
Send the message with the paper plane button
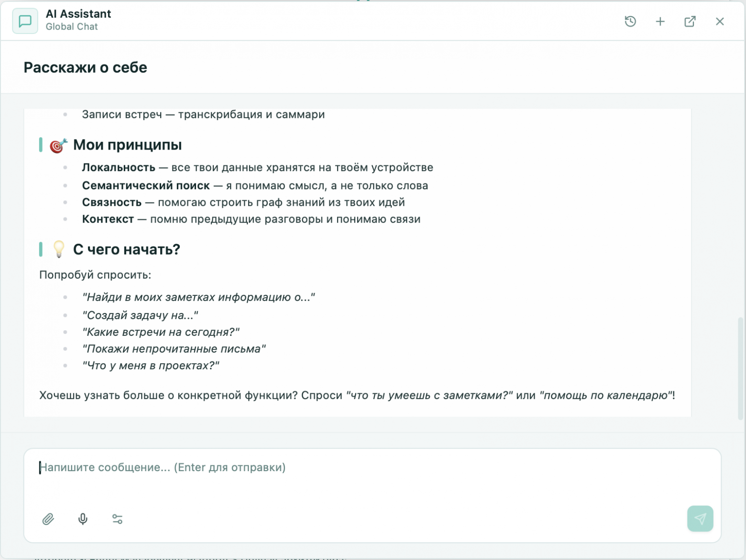700,518
